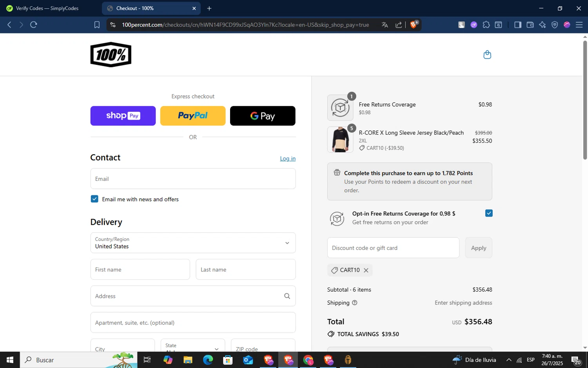This screenshot has width=588, height=368.
Task: Open Brave Shields lion icon
Action: point(414,25)
